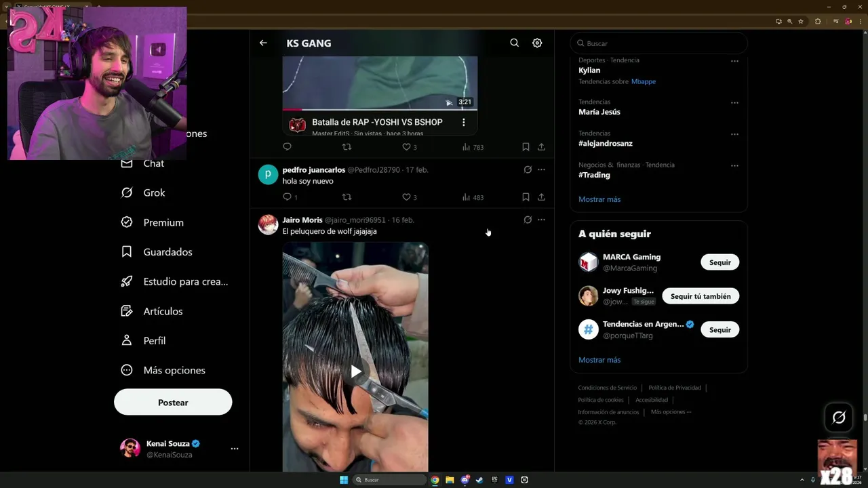This screenshot has height=488, width=868.
Task: Open Política de Privacidad link
Action: (x=675, y=388)
